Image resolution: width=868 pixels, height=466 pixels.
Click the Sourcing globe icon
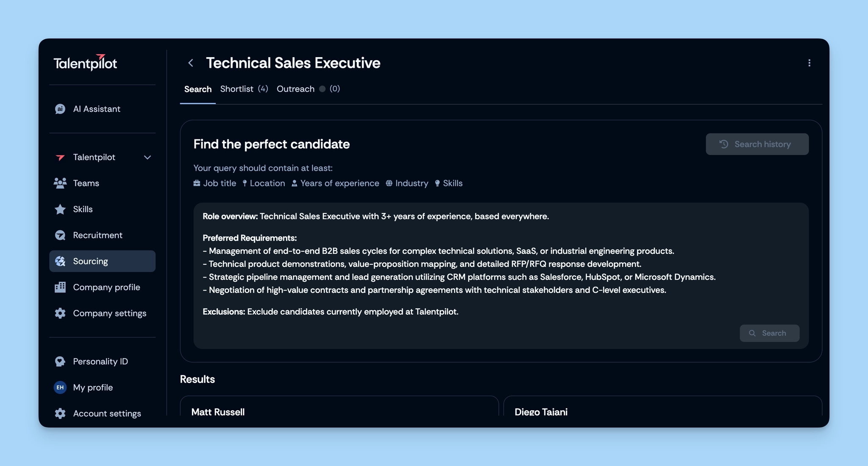coord(60,261)
